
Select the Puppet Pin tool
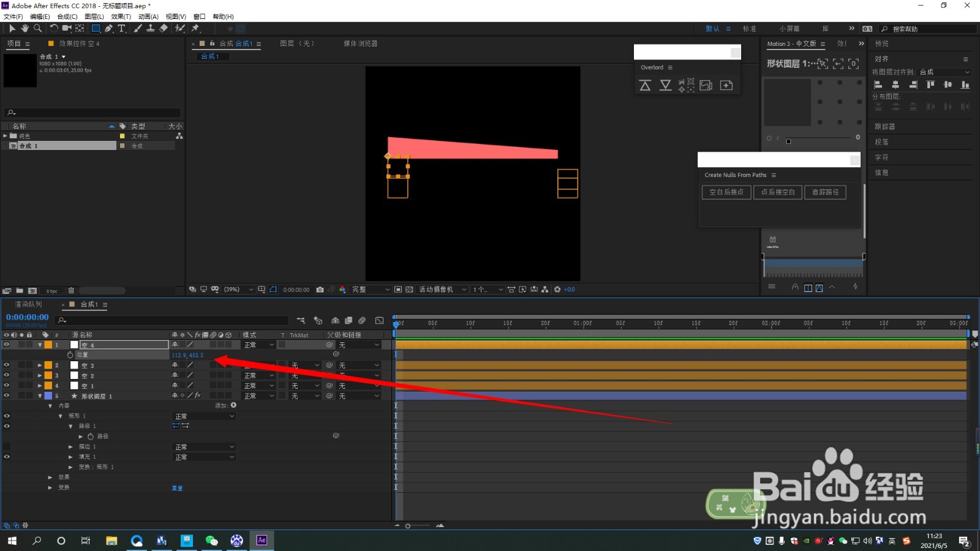click(x=195, y=28)
